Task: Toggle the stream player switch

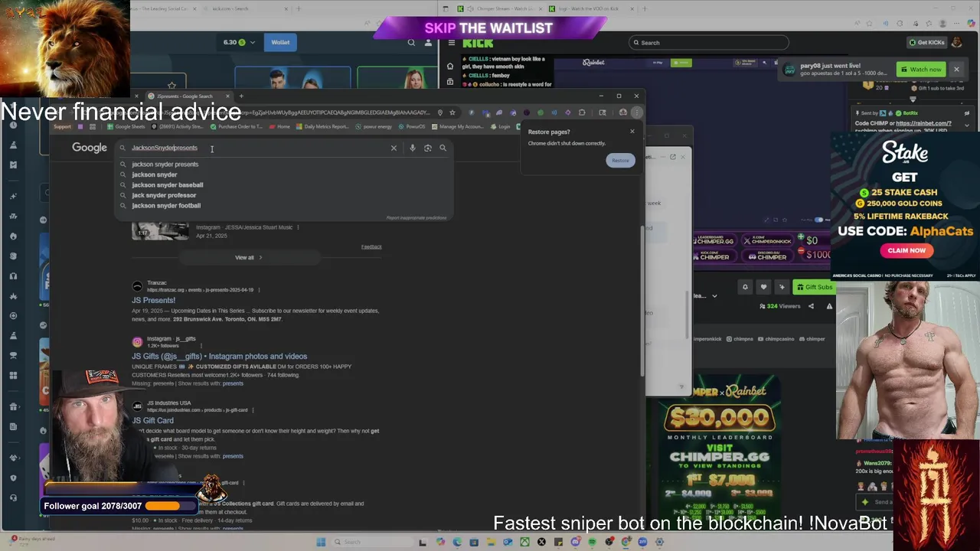Action: tap(818, 220)
